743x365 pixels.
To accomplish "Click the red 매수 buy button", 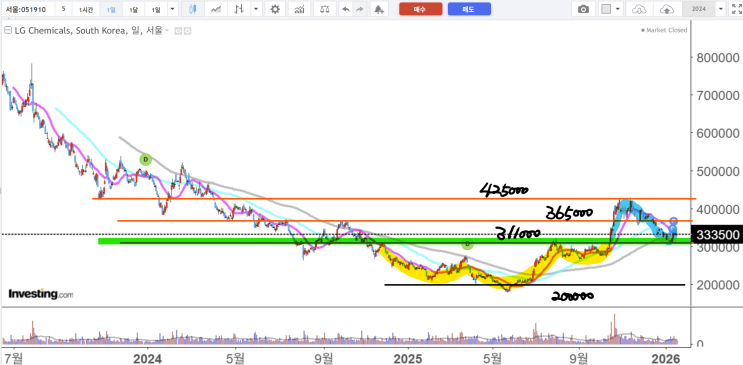I will (x=420, y=9).
